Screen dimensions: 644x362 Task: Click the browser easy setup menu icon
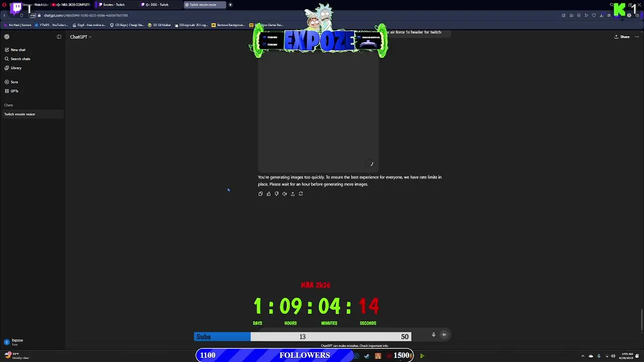pyautogui.click(x=609, y=15)
